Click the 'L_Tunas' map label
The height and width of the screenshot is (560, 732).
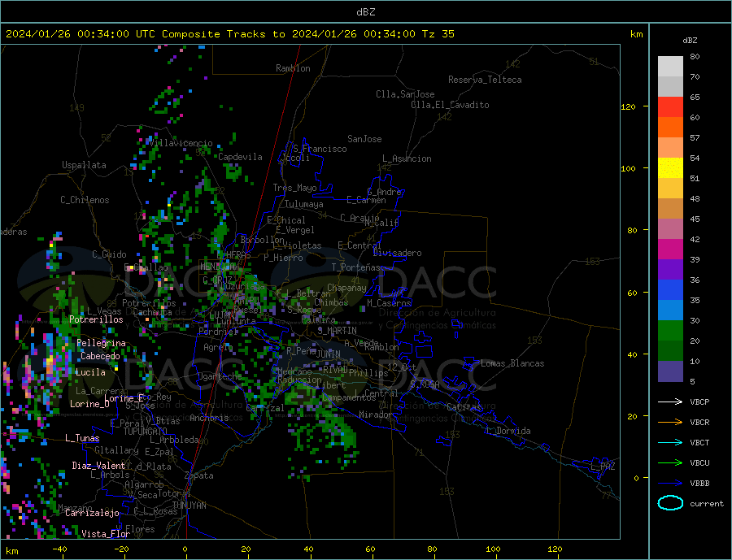[x=82, y=438]
